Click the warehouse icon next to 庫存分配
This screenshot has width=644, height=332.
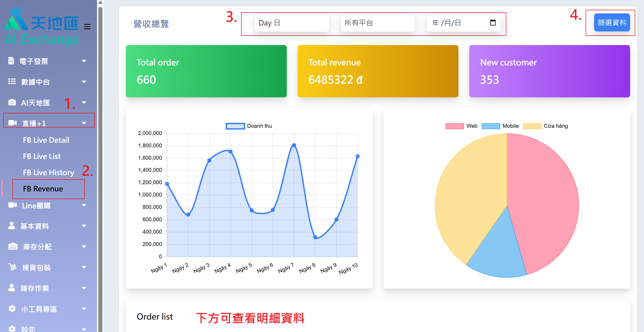coord(13,246)
